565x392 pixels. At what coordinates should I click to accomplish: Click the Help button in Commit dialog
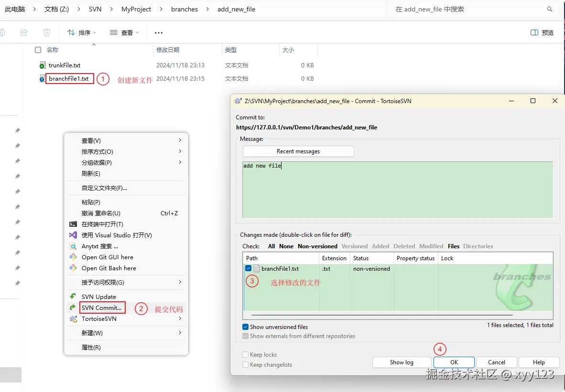click(x=539, y=362)
